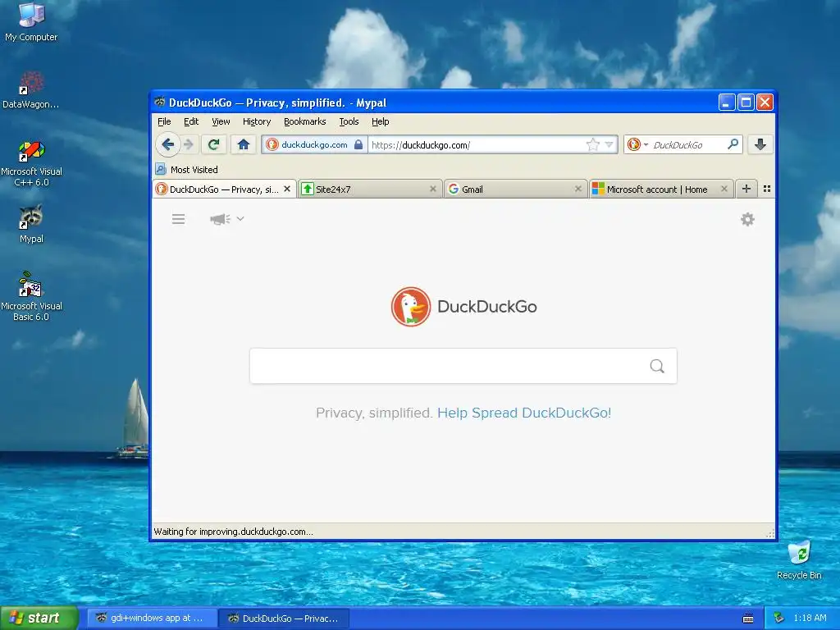The height and width of the screenshot is (630, 840).
Task: Click the forward arrow navigation button
Action: tap(189, 144)
